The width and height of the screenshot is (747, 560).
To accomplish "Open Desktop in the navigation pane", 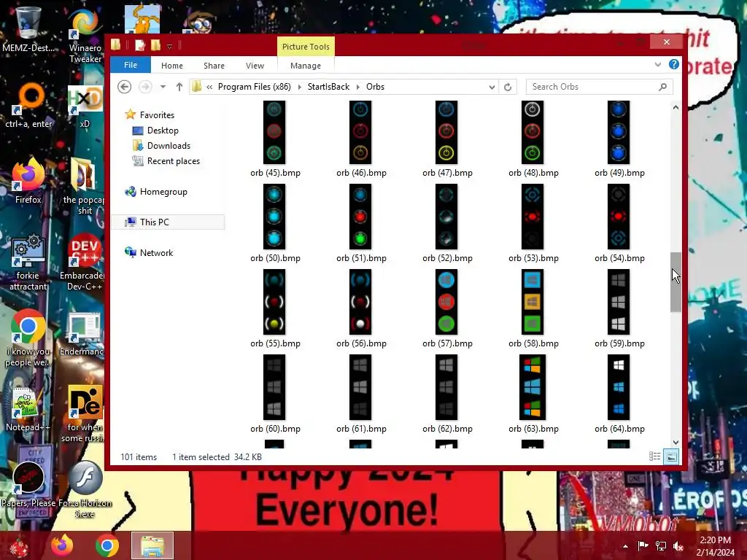I will coord(163,131).
